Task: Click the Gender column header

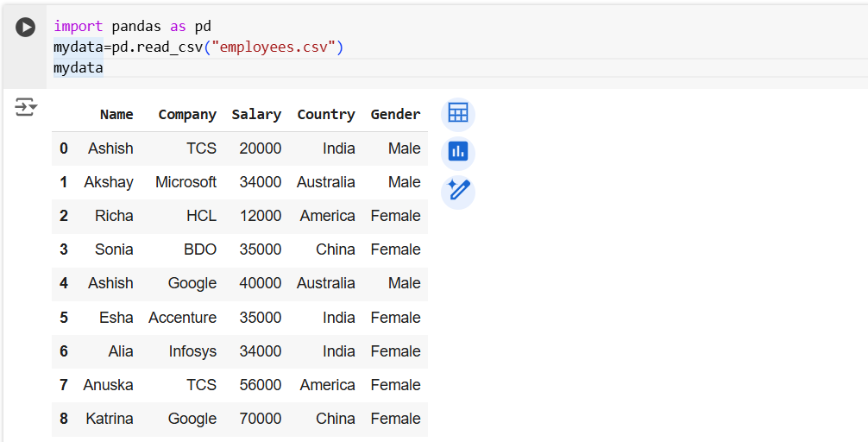Action: point(395,114)
